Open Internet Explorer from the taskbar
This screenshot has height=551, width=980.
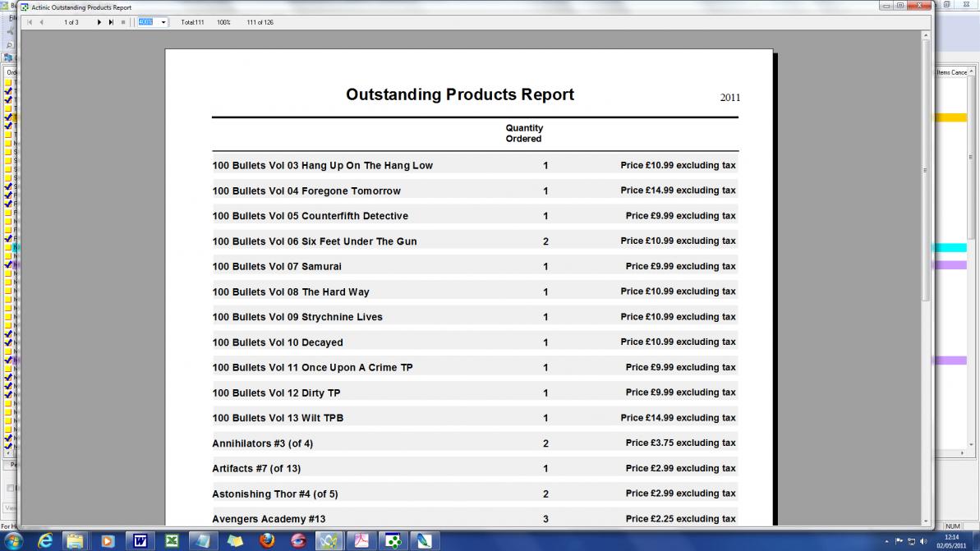point(45,541)
